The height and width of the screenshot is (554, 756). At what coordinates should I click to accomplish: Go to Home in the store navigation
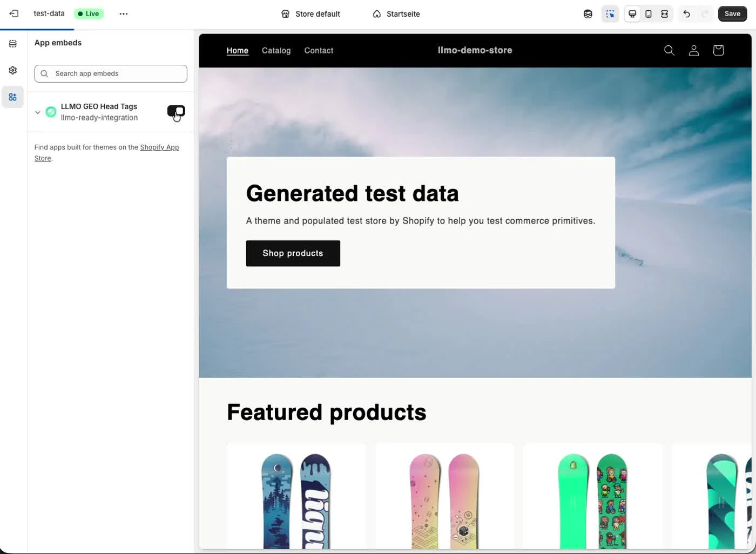(238, 50)
